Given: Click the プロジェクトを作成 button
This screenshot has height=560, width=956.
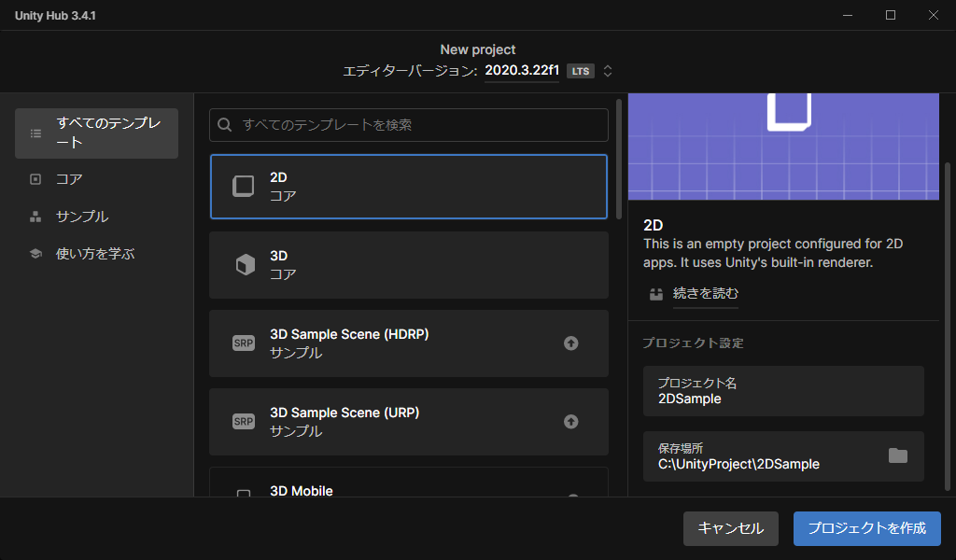Looking at the screenshot, I should [x=867, y=528].
